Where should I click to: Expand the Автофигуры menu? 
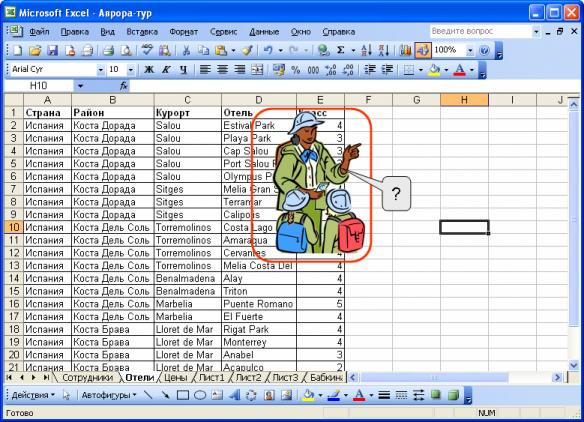(x=109, y=395)
